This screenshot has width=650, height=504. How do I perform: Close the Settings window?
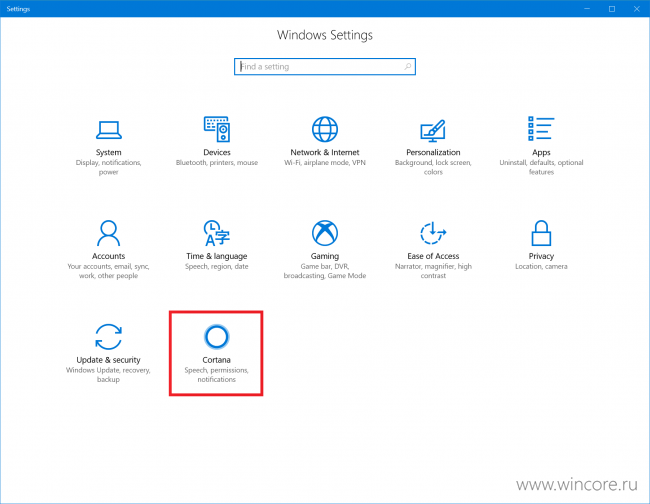[x=637, y=9]
